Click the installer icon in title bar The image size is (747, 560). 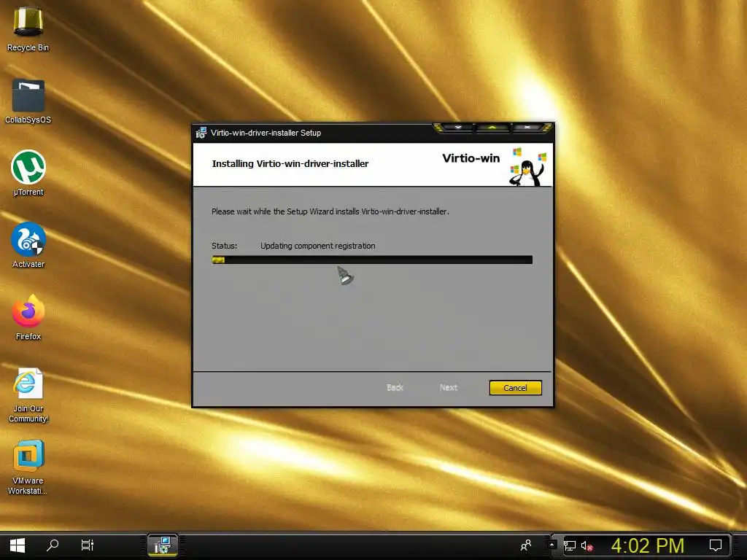click(x=201, y=133)
